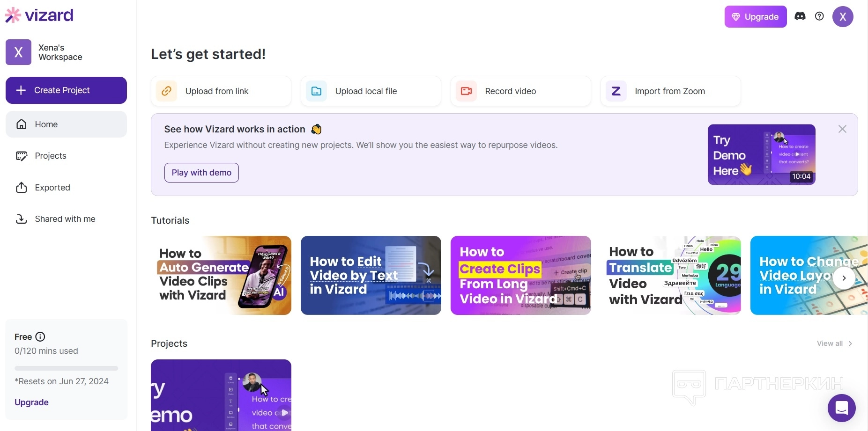Open Xena's Workspace avatar

coord(18,52)
